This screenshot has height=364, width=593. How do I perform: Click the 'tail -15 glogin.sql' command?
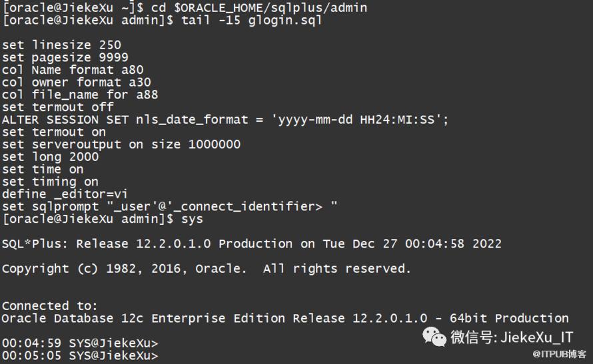tap(247, 20)
